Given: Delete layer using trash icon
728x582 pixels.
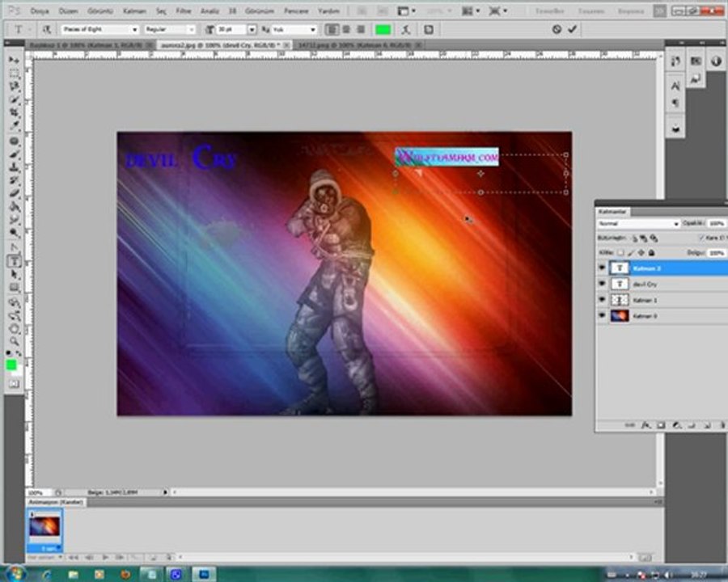Looking at the screenshot, I should point(722,424).
